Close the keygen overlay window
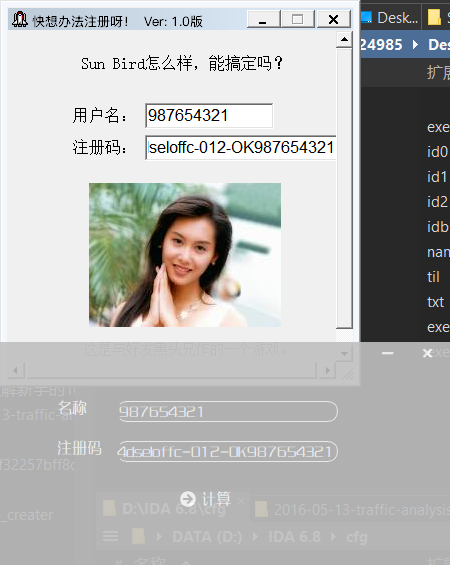The width and height of the screenshot is (450, 565). pyautogui.click(x=427, y=353)
